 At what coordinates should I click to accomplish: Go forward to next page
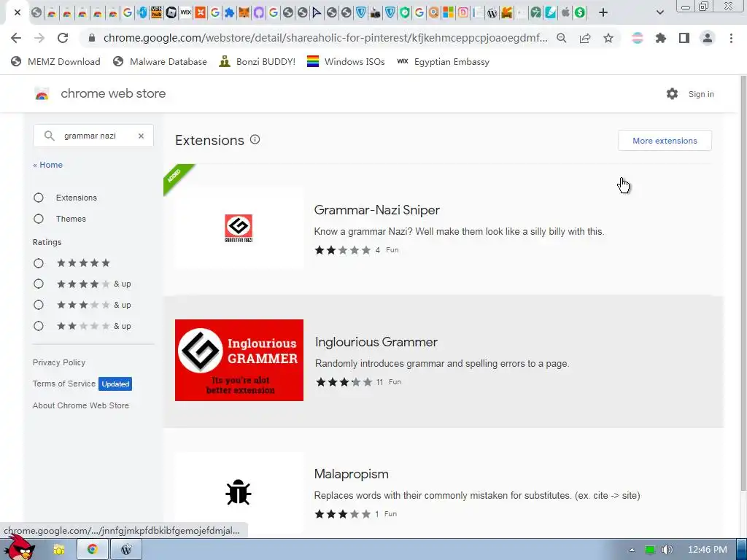(x=39, y=38)
